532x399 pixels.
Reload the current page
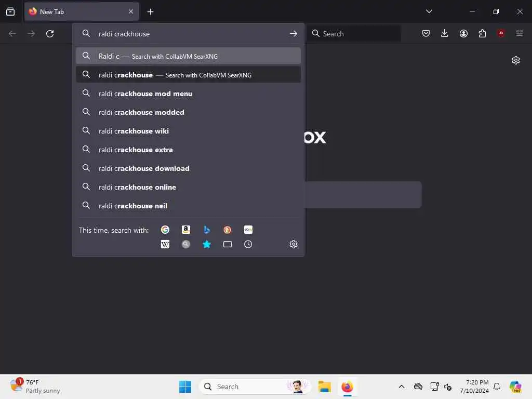pyautogui.click(x=50, y=34)
